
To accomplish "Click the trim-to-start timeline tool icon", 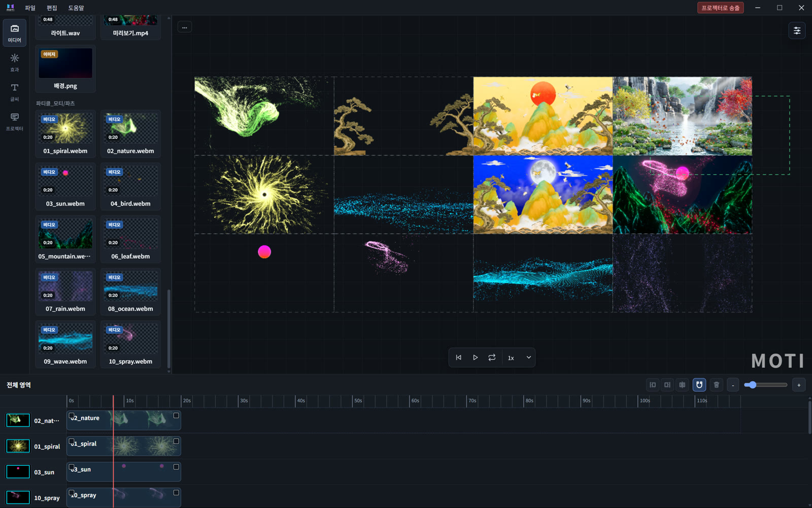I will click(x=653, y=385).
